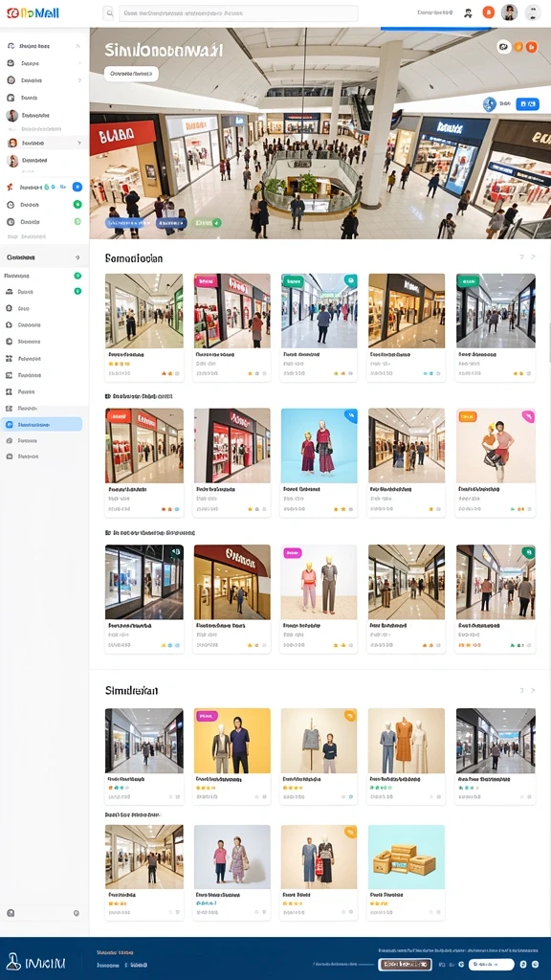551x980 pixels.
Task: Collapse the second sidebar section header arrow
Action: [x=77, y=257]
